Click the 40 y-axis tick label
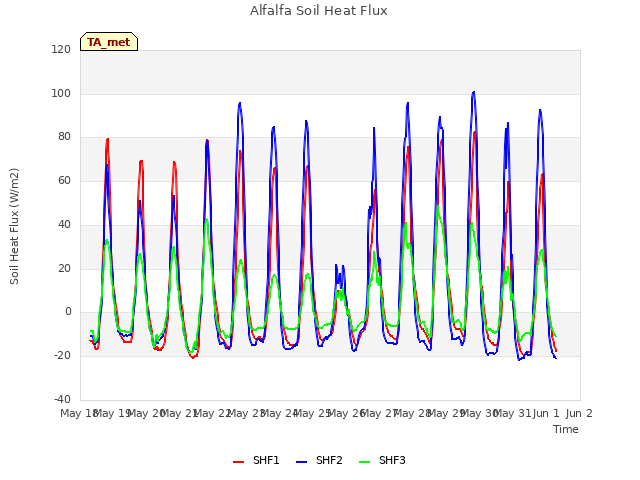640x480 pixels. click(64, 224)
